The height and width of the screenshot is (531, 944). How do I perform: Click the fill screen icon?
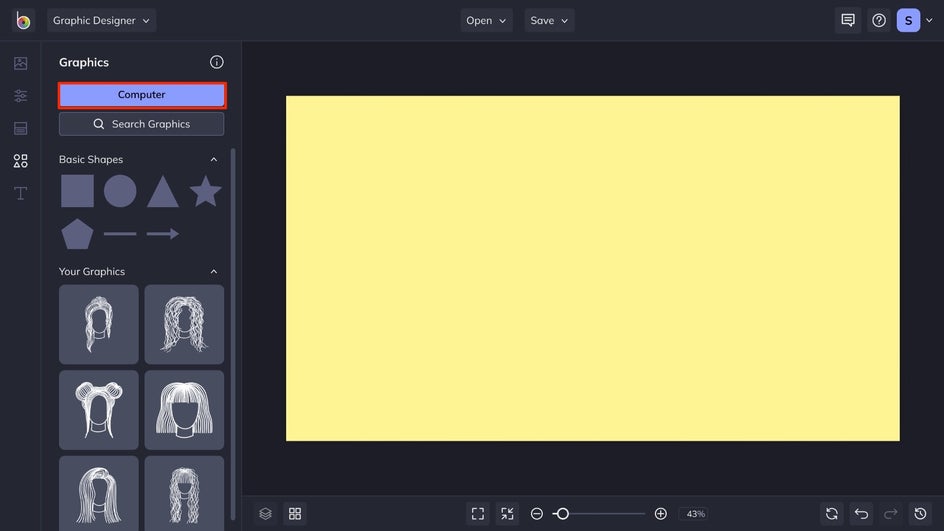click(508, 514)
